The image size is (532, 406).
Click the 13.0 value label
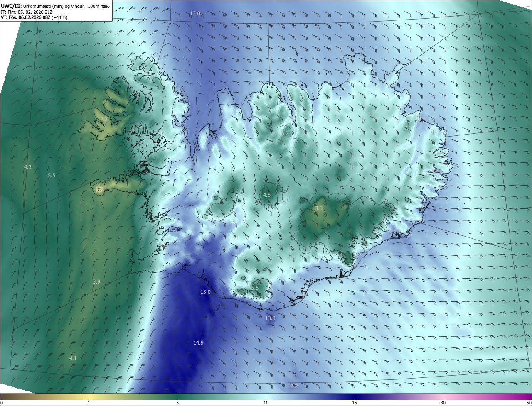click(x=195, y=14)
